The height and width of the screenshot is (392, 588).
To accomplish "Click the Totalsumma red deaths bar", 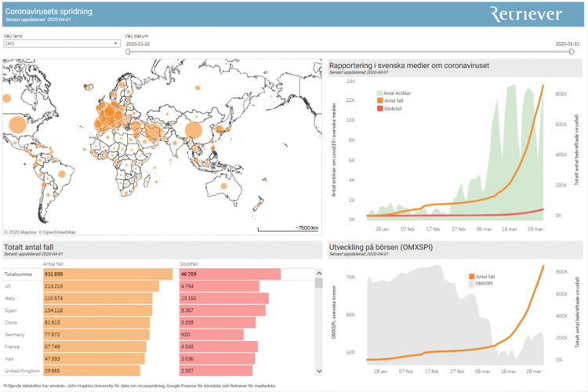I will [230, 274].
